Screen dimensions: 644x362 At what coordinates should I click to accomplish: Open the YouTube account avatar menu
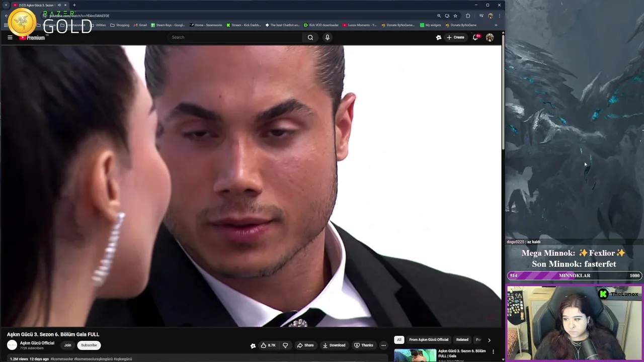[x=490, y=37]
